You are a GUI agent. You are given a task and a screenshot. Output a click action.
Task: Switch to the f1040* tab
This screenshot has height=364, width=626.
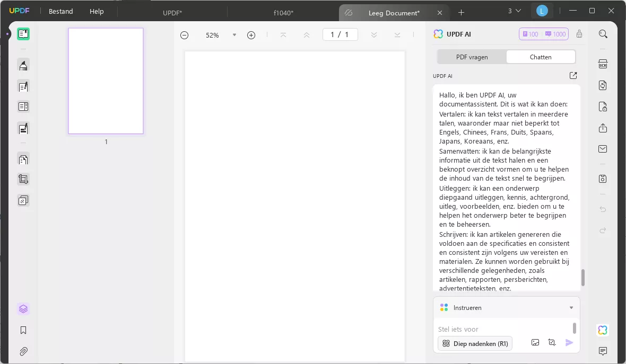coord(283,13)
